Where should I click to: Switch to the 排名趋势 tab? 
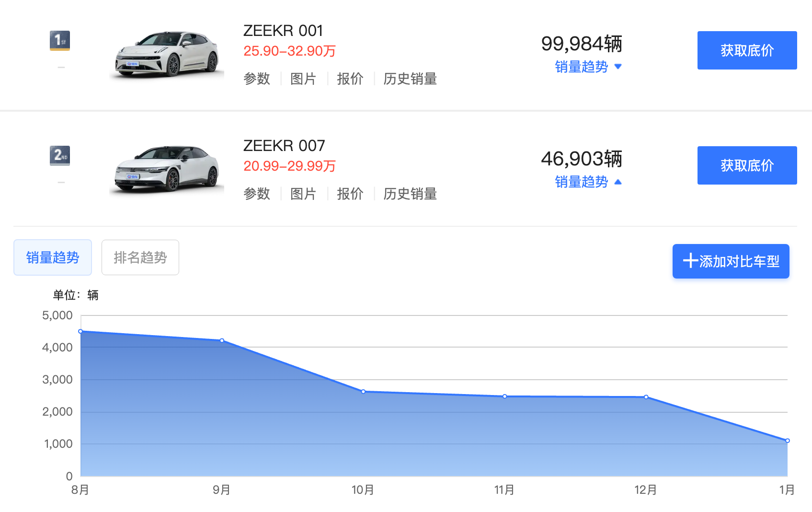(140, 257)
